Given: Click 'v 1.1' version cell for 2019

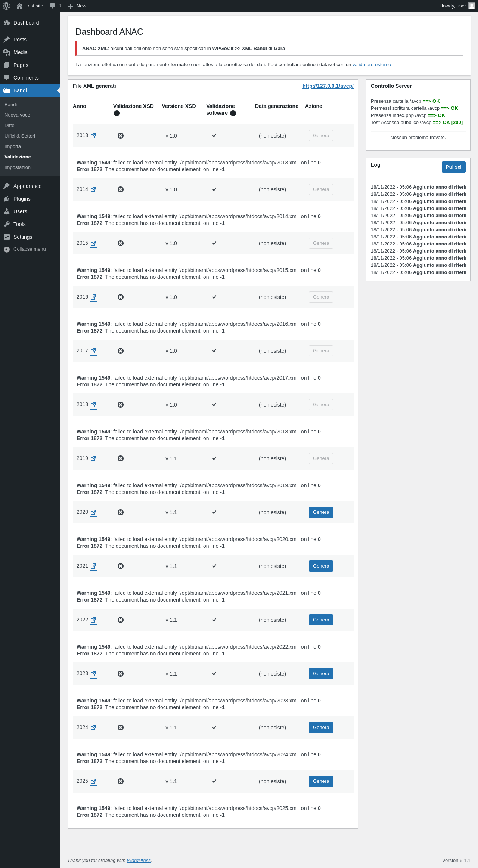Looking at the screenshot, I should (x=171, y=458).
